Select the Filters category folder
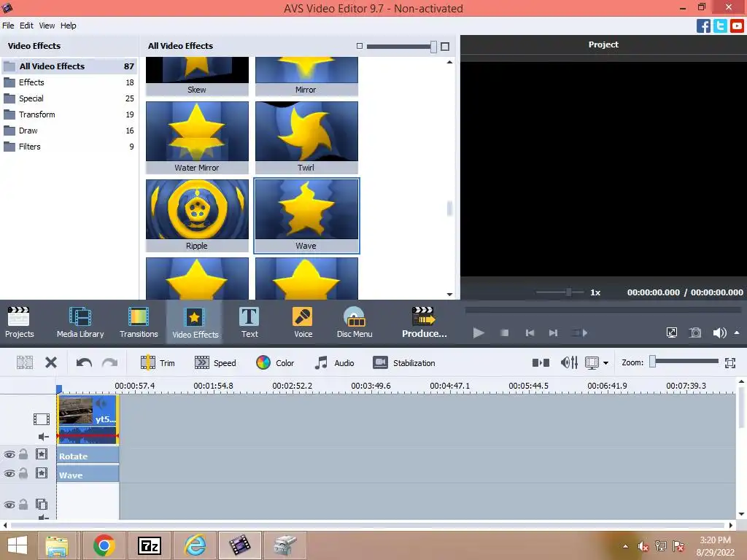747x560 pixels. [69, 147]
